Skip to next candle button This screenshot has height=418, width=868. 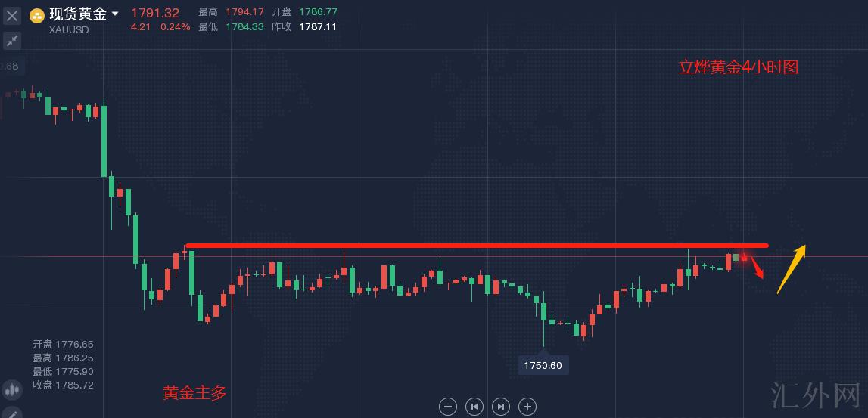point(501,407)
